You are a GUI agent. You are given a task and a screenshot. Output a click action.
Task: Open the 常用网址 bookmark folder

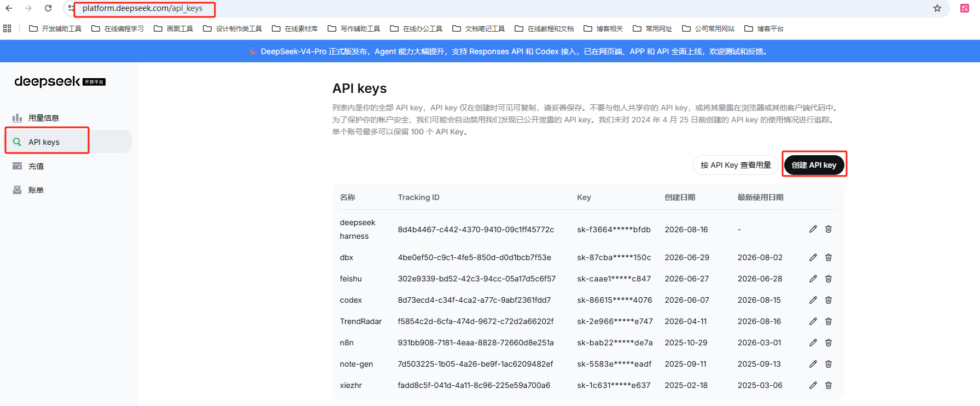coord(652,28)
